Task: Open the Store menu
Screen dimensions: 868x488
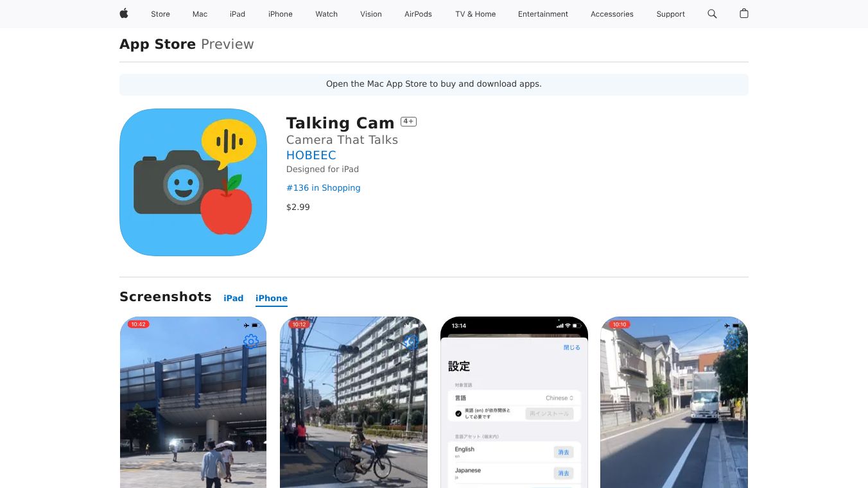Action: (x=161, y=14)
